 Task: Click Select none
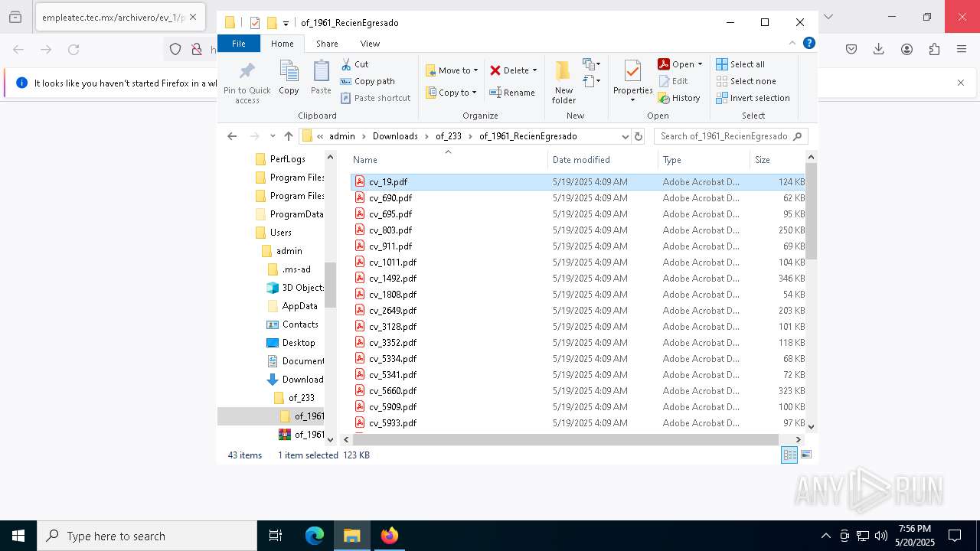click(746, 81)
